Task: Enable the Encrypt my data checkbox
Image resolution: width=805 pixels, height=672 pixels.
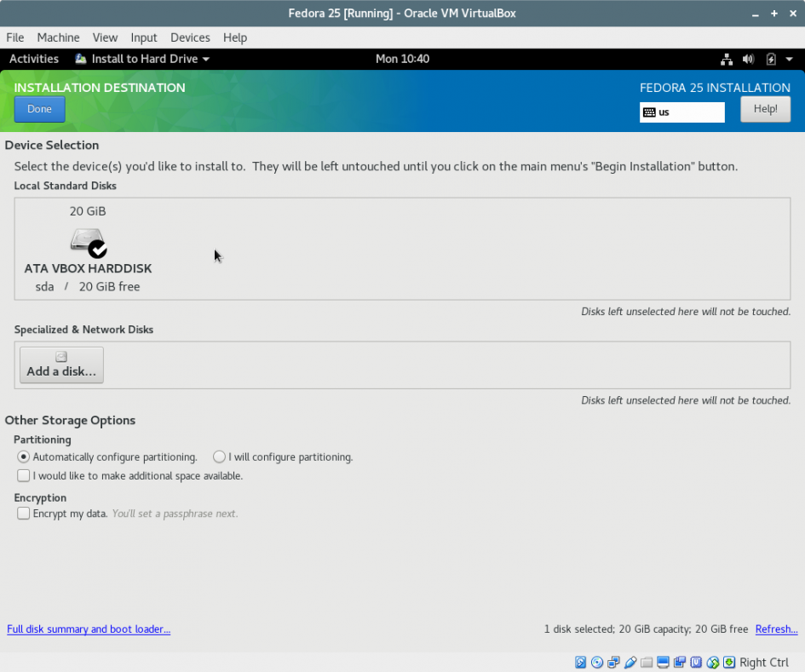Action: [23, 513]
